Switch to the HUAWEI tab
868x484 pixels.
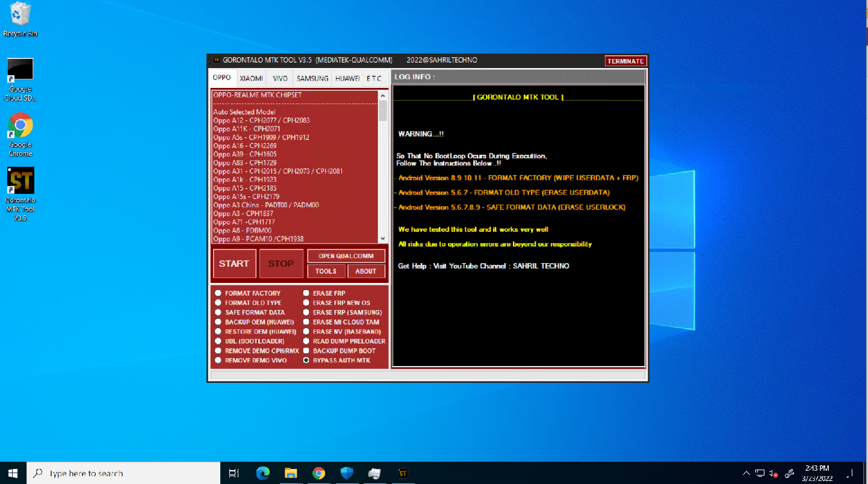pyautogui.click(x=347, y=78)
